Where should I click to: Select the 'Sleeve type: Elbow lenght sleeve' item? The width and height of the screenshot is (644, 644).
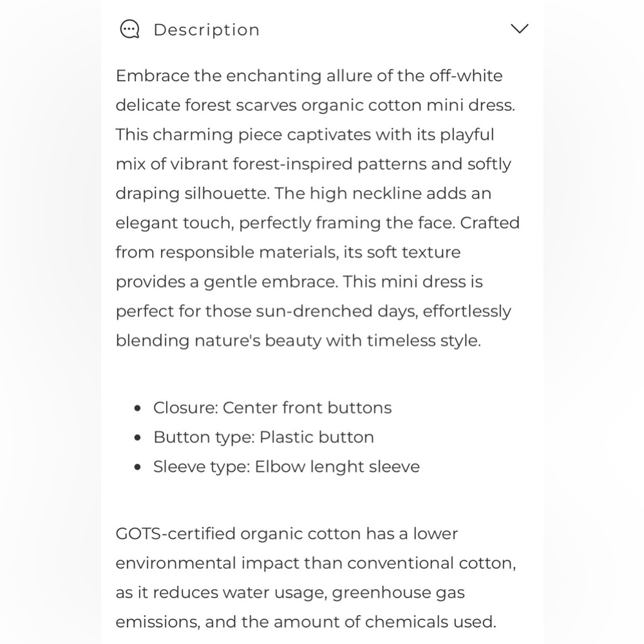click(287, 467)
